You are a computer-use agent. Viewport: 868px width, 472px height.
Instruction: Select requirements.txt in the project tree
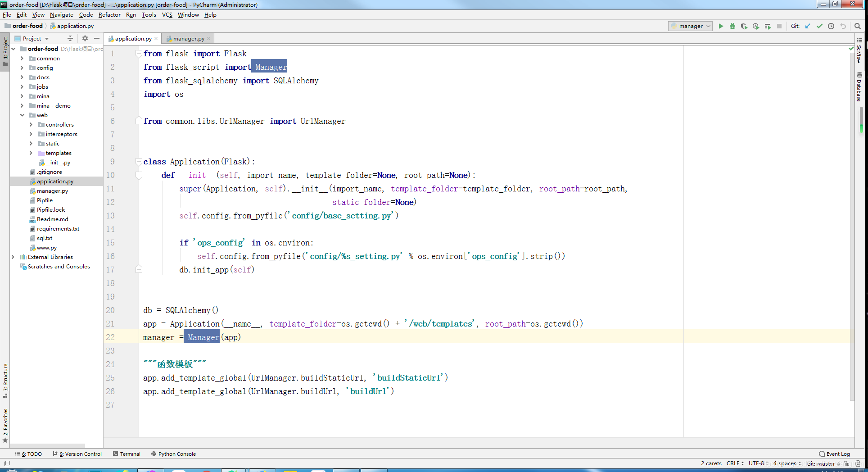58,229
